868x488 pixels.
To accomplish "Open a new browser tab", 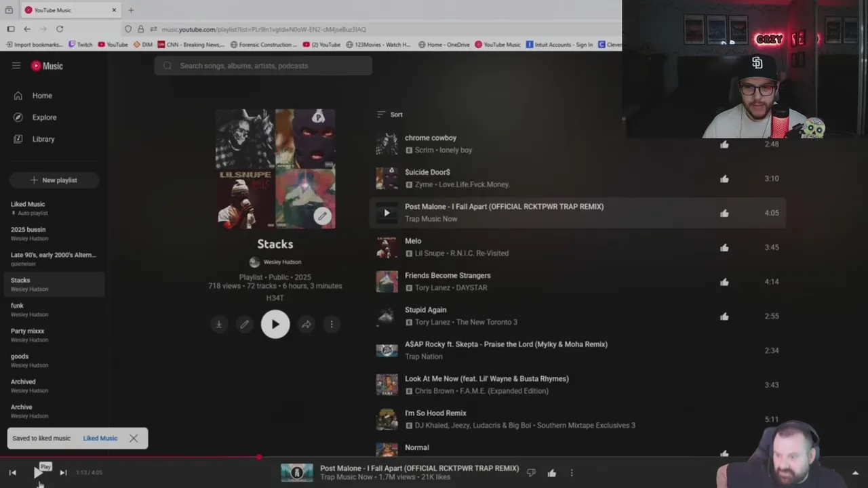I will (131, 10).
